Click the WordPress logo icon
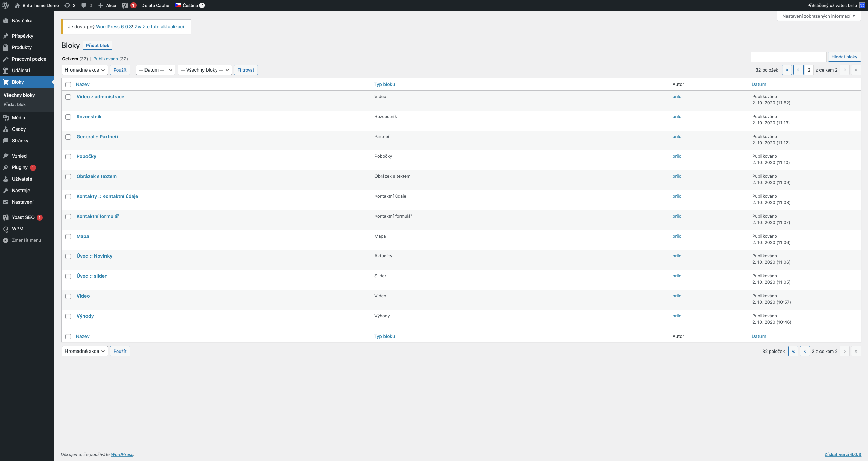Image resolution: width=868 pixels, height=461 pixels. pos(5,5)
